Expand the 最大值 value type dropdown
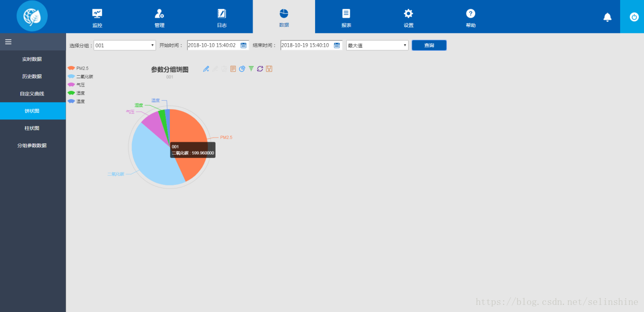This screenshot has width=644, height=312. [377, 45]
